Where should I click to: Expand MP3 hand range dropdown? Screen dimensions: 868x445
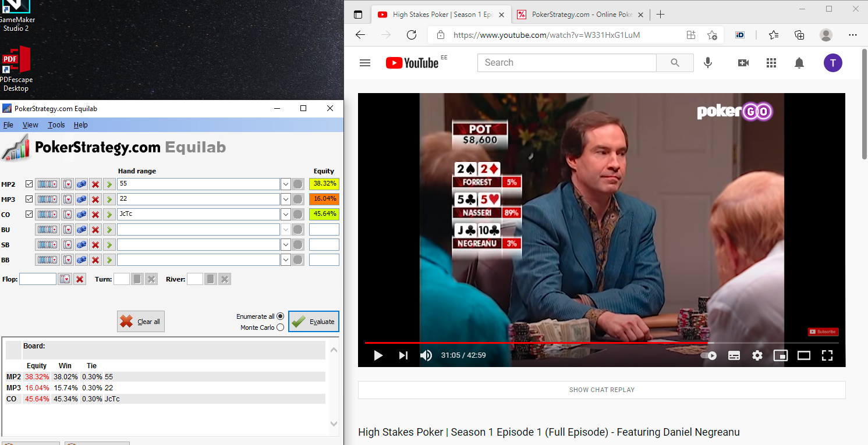[x=285, y=199]
